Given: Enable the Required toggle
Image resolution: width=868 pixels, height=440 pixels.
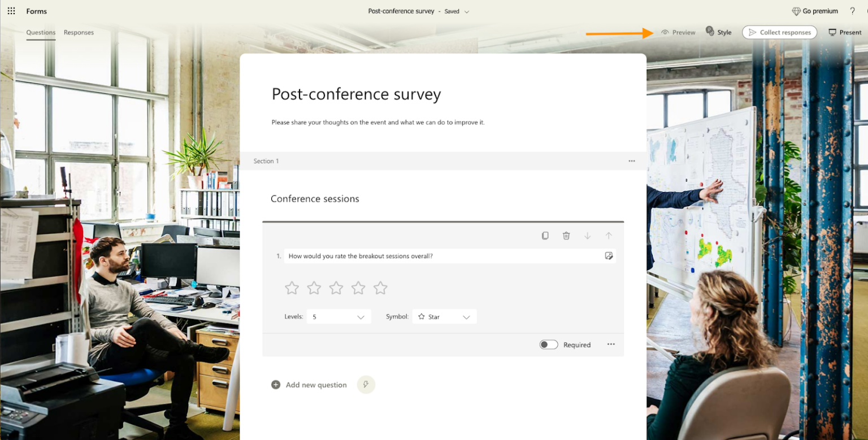Looking at the screenshot, I should (x=548, y=344).
